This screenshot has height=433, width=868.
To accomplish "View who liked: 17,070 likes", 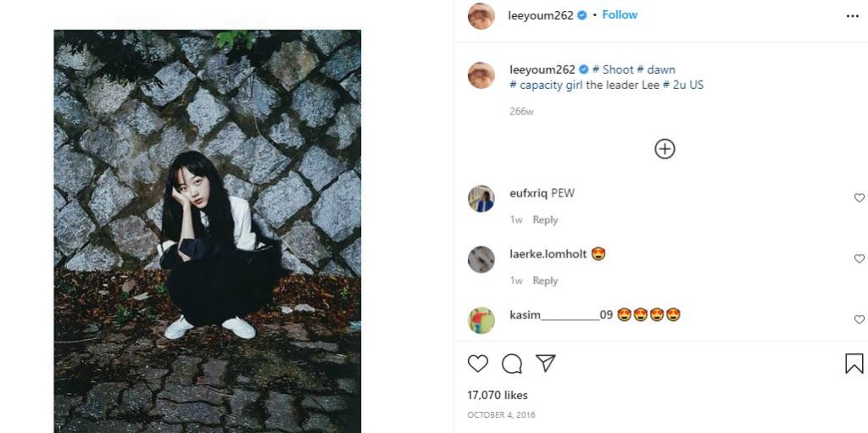I will [x=498, y=396].
